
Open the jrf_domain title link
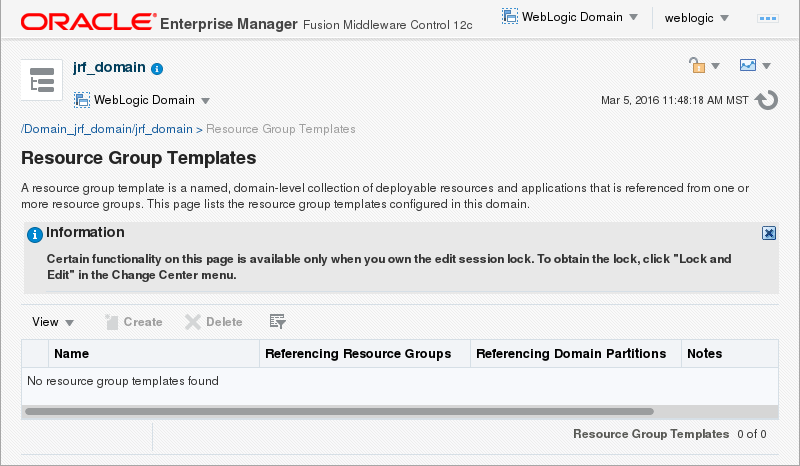point(109,68)
